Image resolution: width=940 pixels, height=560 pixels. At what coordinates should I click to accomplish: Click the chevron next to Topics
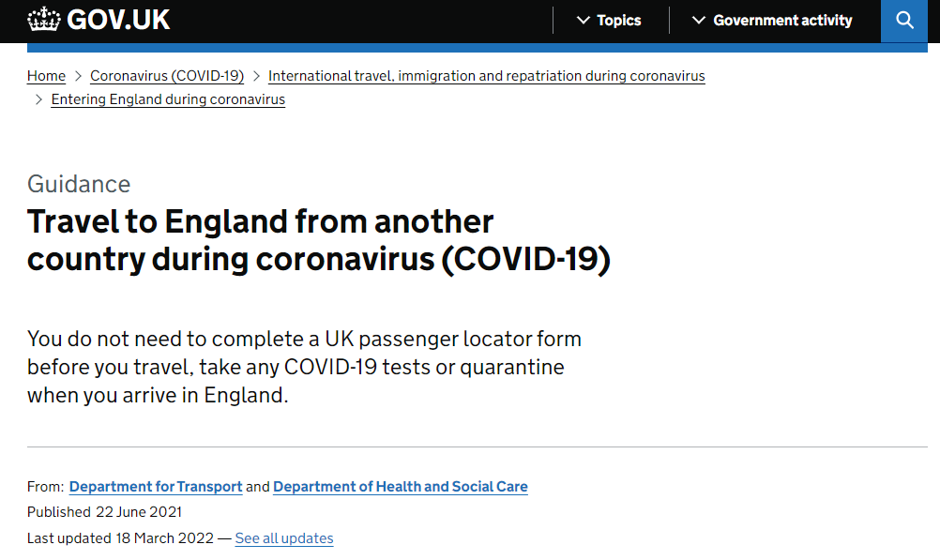tap(584, 20)
